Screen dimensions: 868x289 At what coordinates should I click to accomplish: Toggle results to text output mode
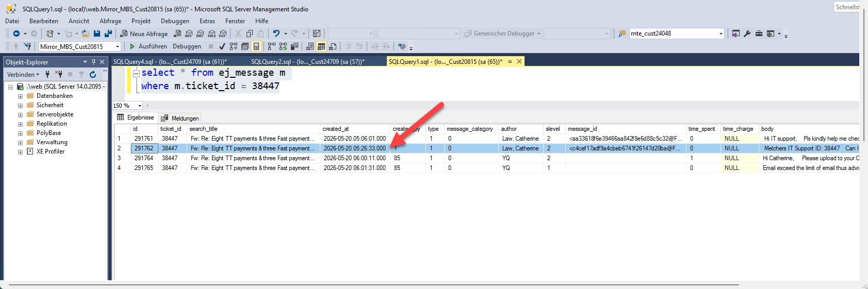tap(309, 46)
